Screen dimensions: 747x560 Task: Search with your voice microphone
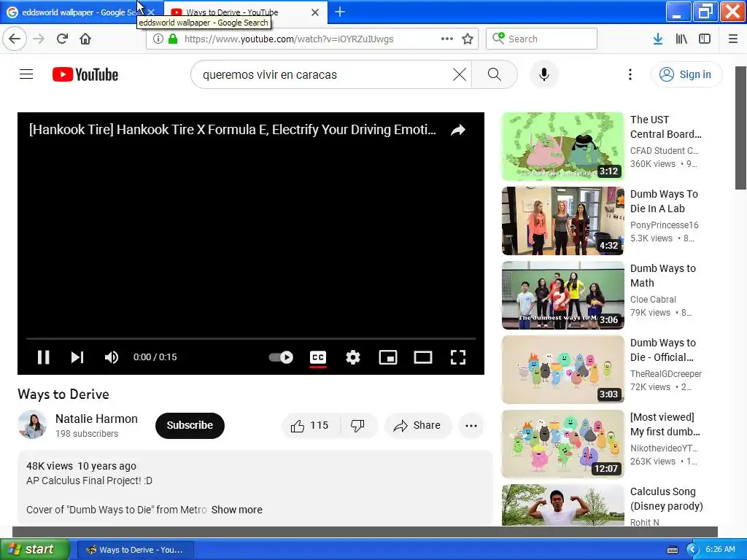(544, 74)
